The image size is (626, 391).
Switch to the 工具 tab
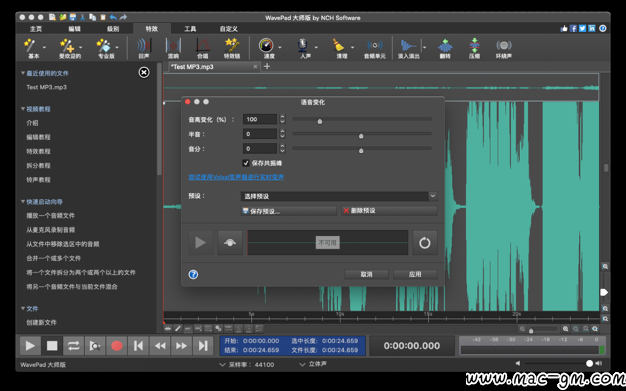click(190, 29)
